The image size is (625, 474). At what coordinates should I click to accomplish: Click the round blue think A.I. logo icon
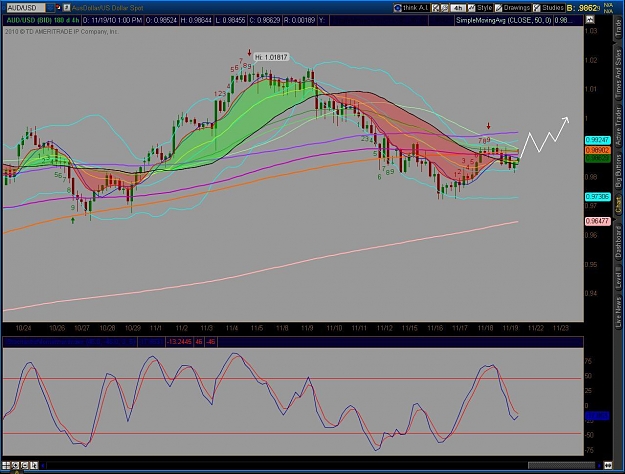[397, 8]
